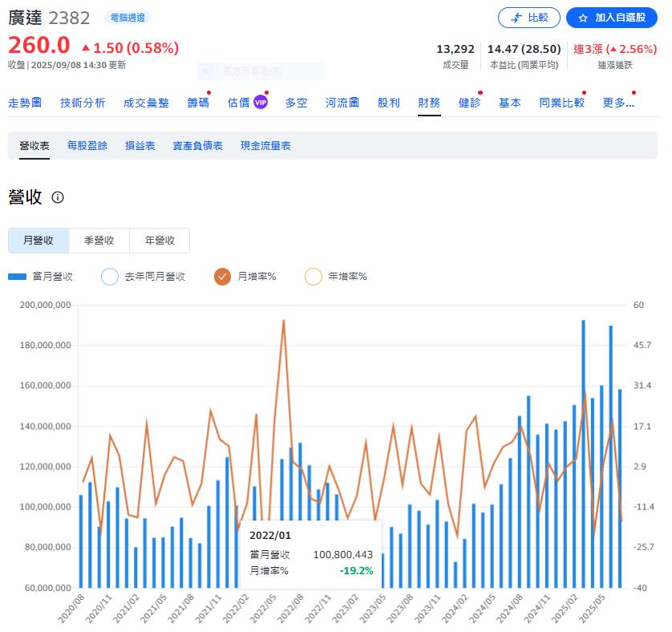Click the info icon next to 營收

click(58, 197)
